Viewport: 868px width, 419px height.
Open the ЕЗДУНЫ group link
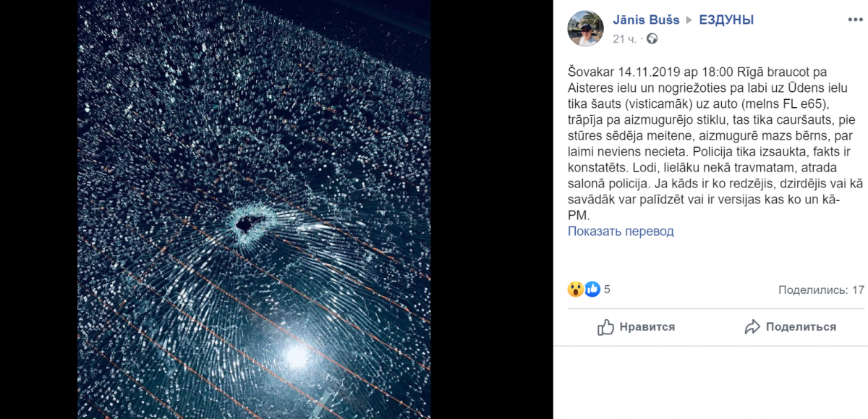click(x=726, y=20)
